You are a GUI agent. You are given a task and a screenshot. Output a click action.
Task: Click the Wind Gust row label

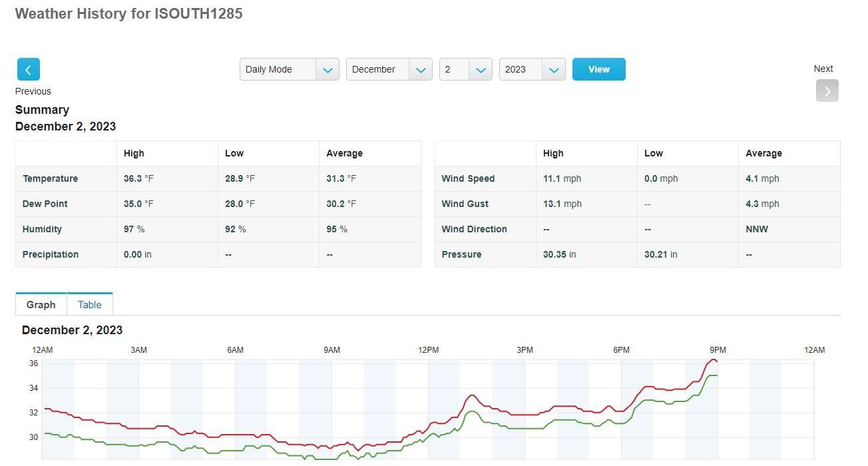pyautogui.click(x=465, y=204)
